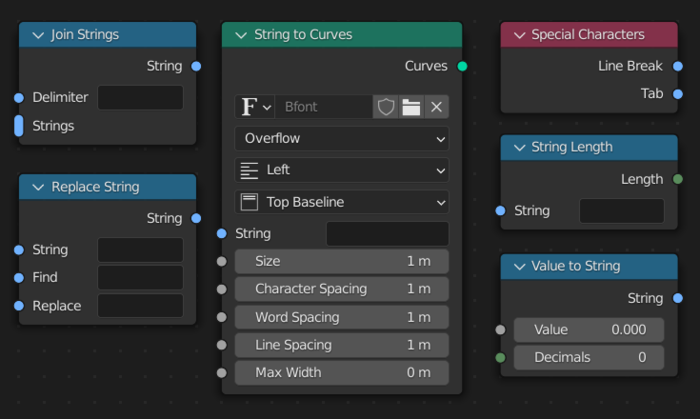
Task: Click the Curves output socket
Action: pyautogui.click(x=462, y=66)
